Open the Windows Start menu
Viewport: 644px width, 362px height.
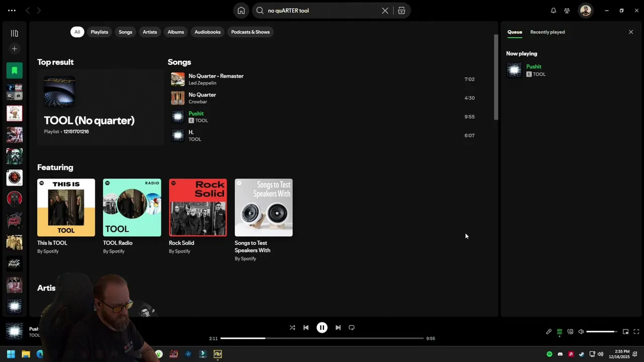point(11,354)
